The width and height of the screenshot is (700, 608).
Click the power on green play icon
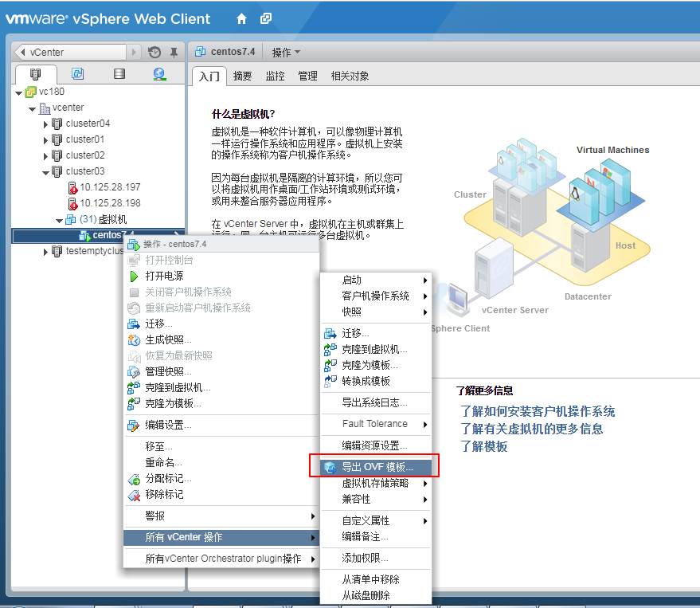pyautogui.click(x=134, y=276)
